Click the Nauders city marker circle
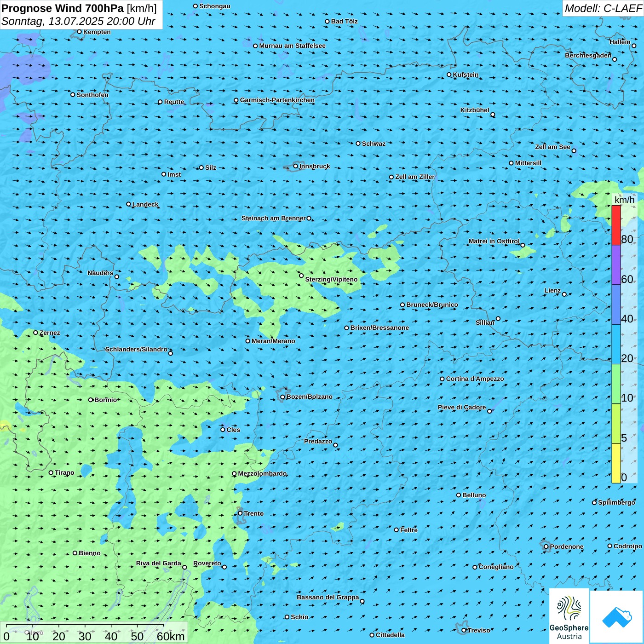This screenshot has height=644, width=644. pyautogui.click(x=116, y=276)
